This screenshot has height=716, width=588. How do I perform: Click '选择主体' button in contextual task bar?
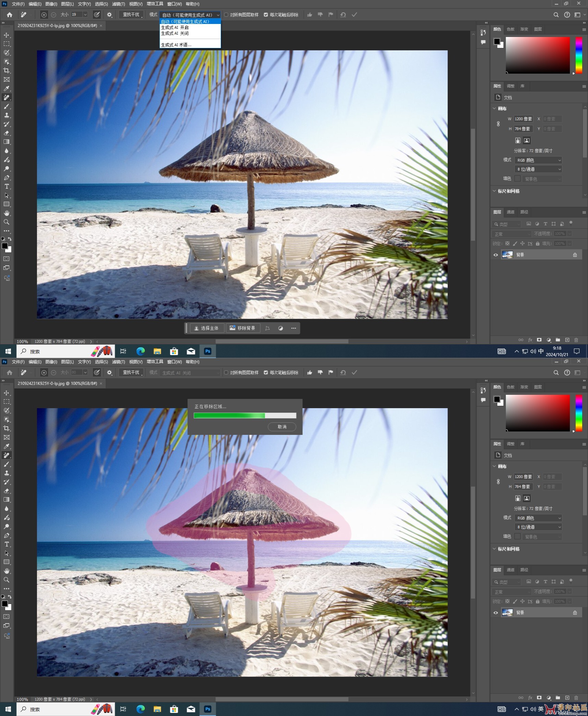[207, 328]
